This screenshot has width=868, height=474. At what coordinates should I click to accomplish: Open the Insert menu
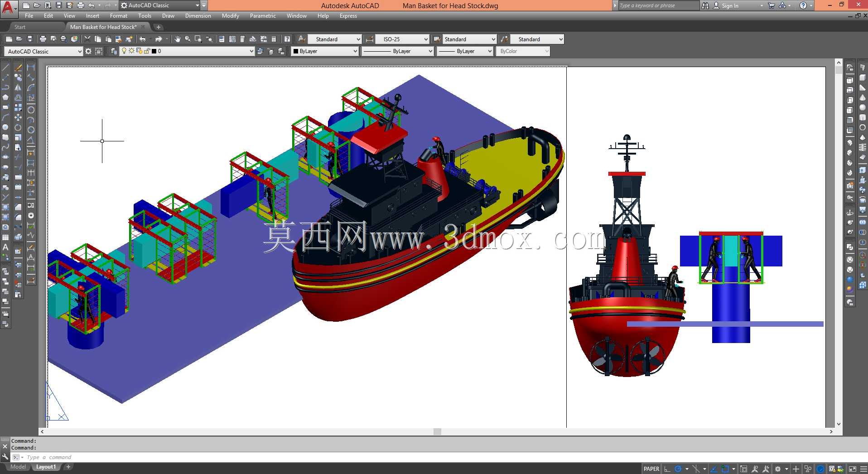[x=92, y=16]
